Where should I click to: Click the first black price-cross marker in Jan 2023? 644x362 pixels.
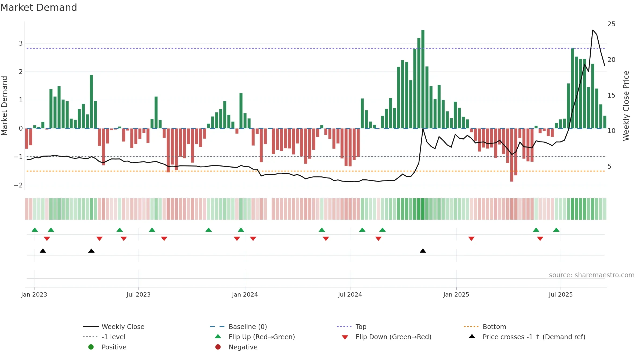click(43, 251)
